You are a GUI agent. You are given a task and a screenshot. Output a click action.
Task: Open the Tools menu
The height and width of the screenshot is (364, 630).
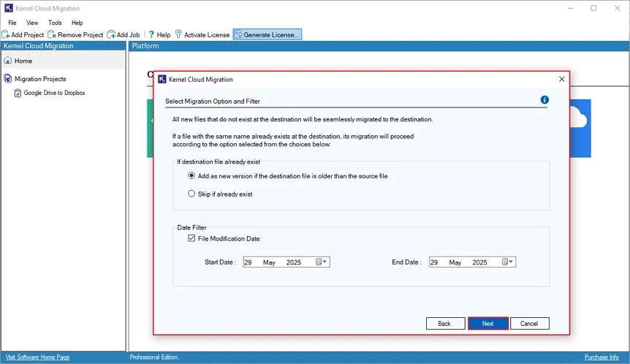tap(55, 23)
